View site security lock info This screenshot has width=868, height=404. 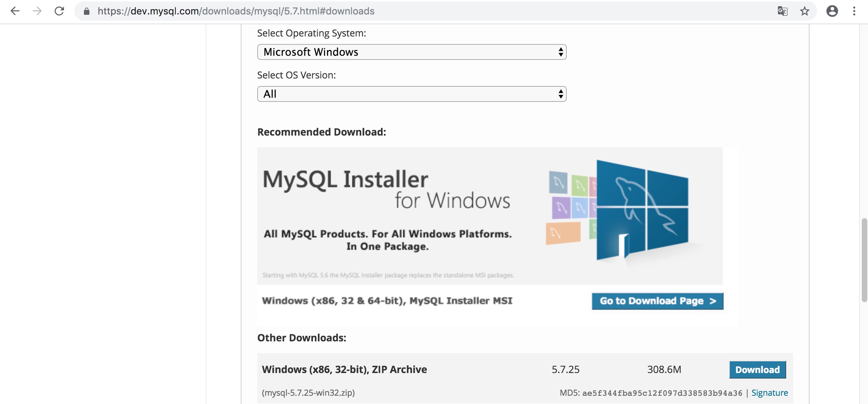coord(87,11)
